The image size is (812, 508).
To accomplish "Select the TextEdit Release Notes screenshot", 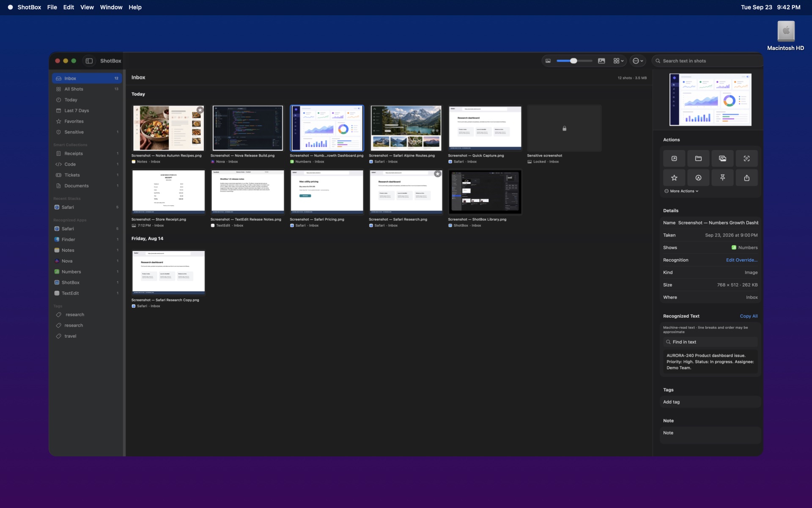I will [247, 192].
